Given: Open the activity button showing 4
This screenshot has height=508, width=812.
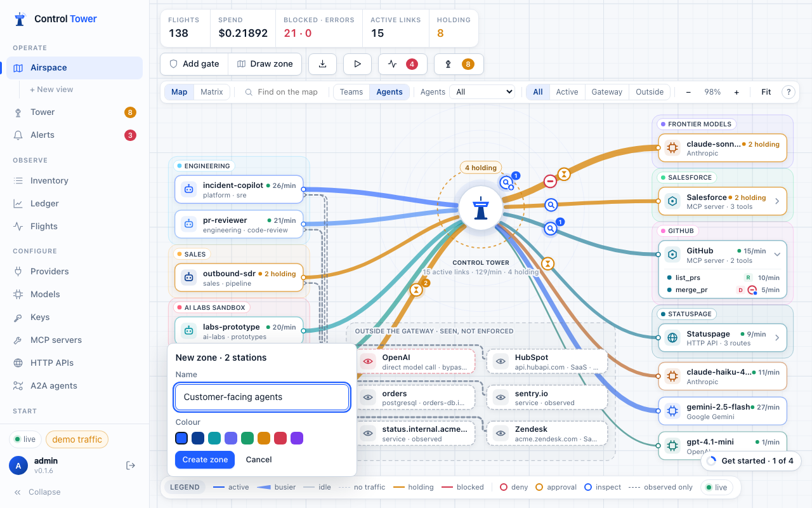Looking at the screenshot, I should [x=403, y=64].
